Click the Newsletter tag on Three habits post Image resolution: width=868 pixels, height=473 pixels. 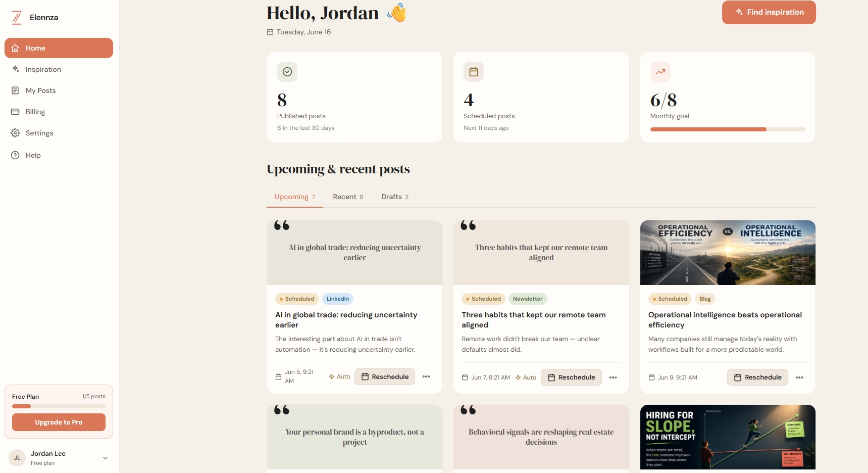(x=528, y=299)
